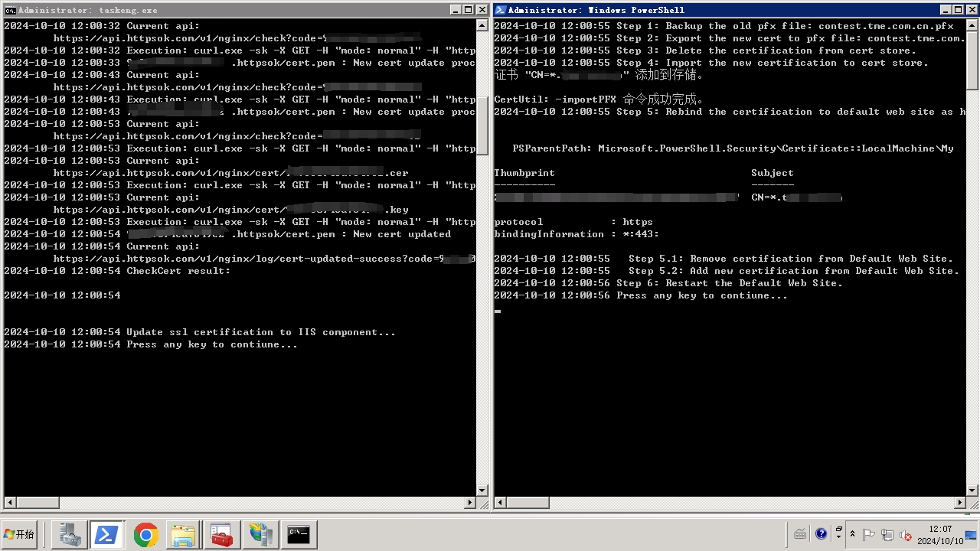Screen dimensions: 980x551
Task: Open Server Manager from the taskbar
Action: pos(70,535)
